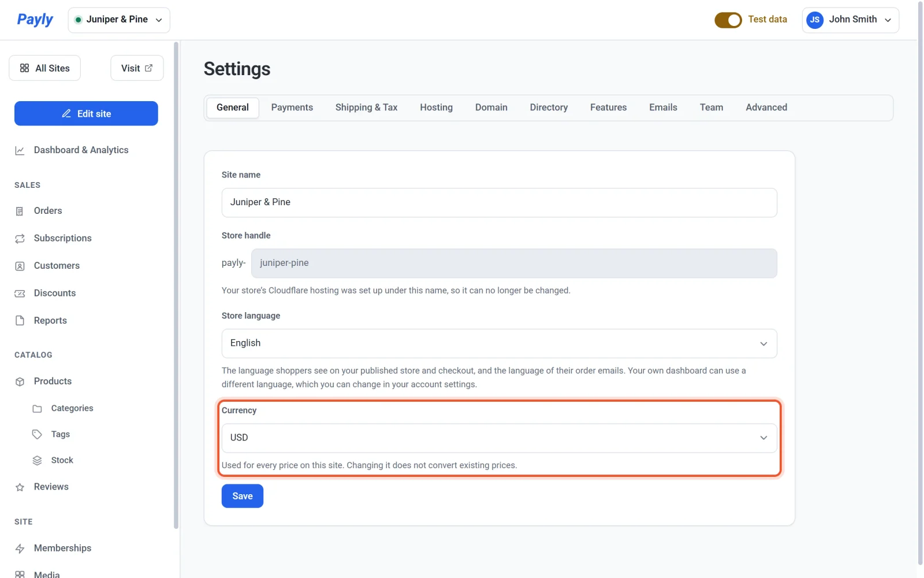
Task: Click the Visit button label
Action: coord(131,68)
